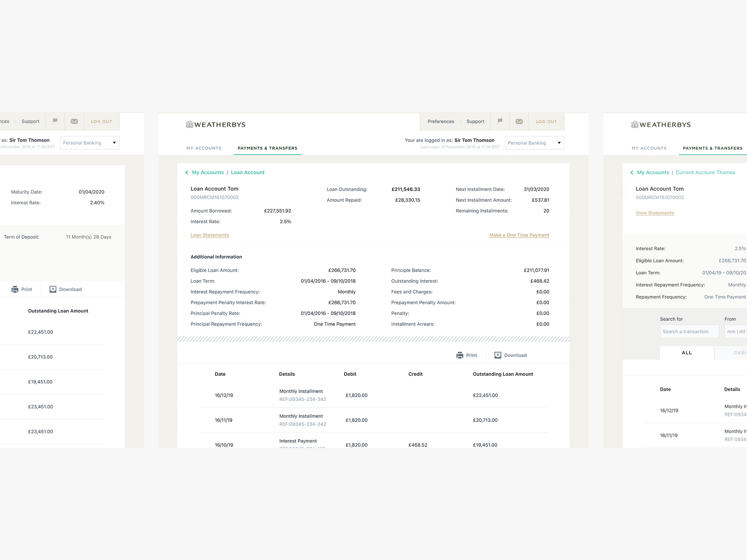The height and width of the screenshot is (560, 747).
Task: Click Make a One Time Payment link
Action: [x=519, y=235]
